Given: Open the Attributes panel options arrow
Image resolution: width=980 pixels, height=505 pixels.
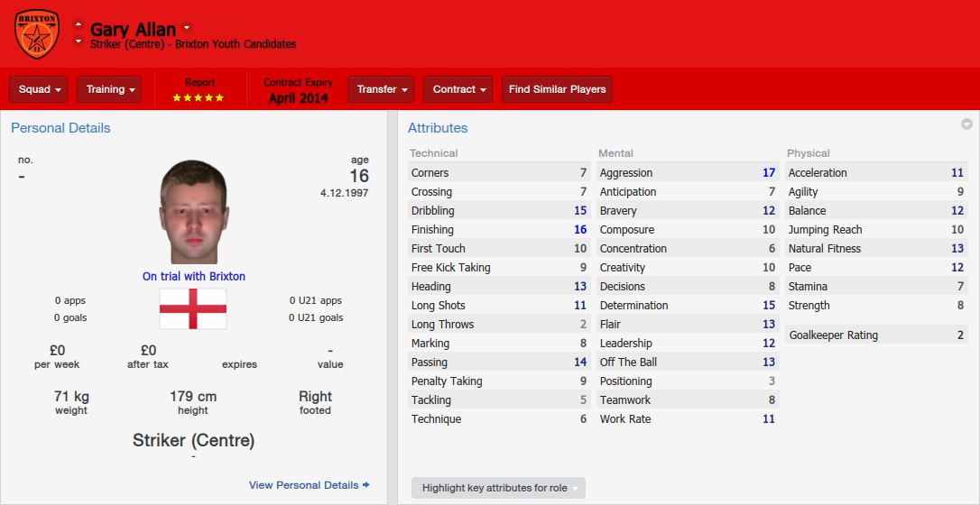Looking at the screenshot, I should tap(966, 124).
